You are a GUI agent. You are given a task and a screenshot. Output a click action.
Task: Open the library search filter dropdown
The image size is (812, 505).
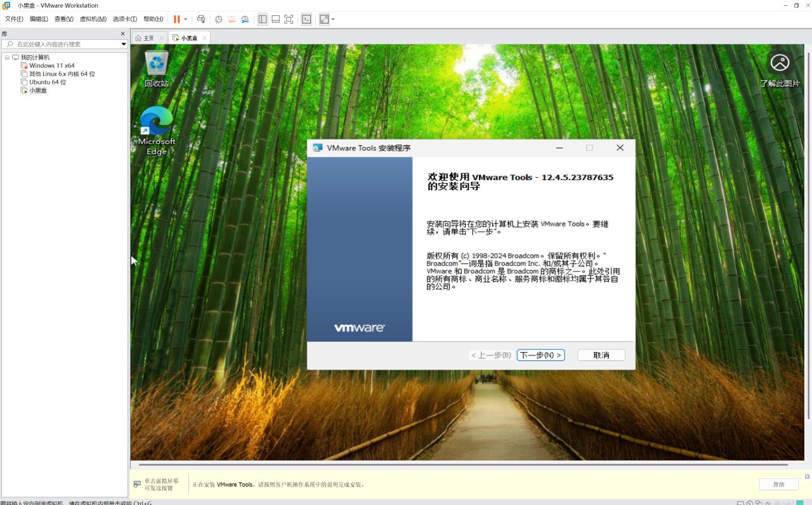click(x=124, y=44)
